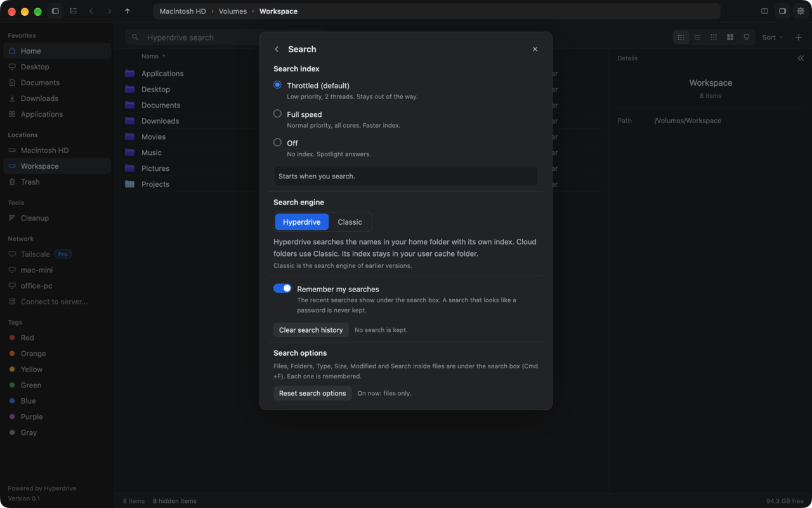Click Volumes in the breadcrumb path
Viewport: 812px width, 508px height.
[233, 11]
